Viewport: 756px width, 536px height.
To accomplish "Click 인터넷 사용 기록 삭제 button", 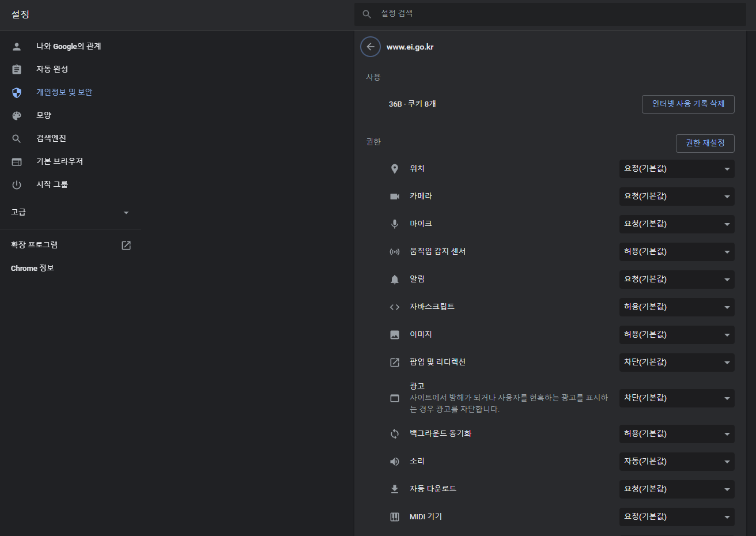I will [x=688, y=104].
